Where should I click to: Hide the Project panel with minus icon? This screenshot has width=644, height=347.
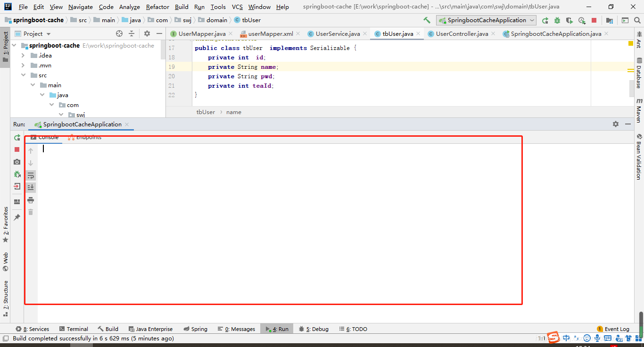(x=159, y=33)
